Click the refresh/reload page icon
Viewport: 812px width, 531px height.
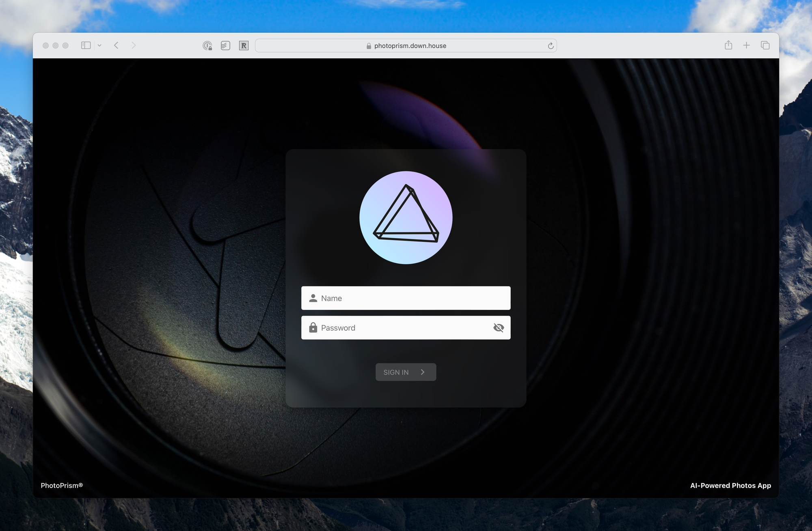[x=551, y=45]
